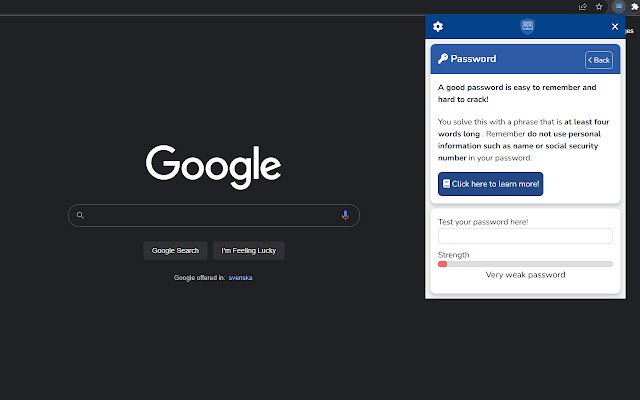Bookmark this page with star icon
This screenshot has height=400, width=640.
599,7
